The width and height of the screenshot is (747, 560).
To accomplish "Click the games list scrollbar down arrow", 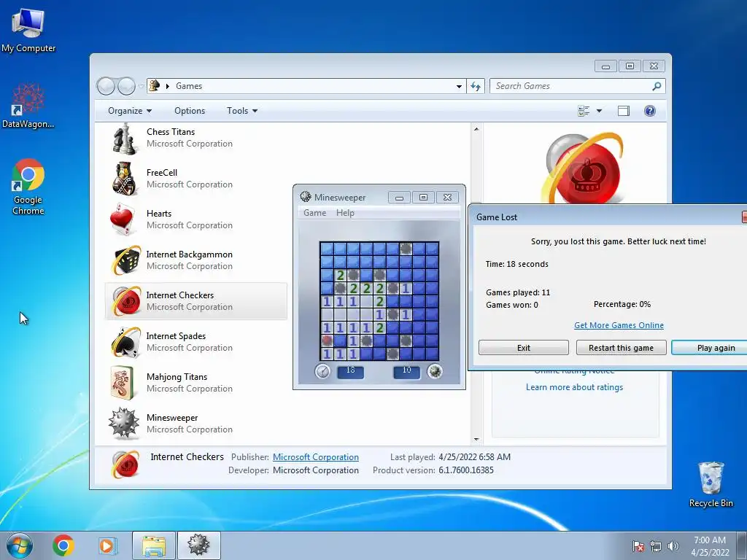I will [476, 439].
